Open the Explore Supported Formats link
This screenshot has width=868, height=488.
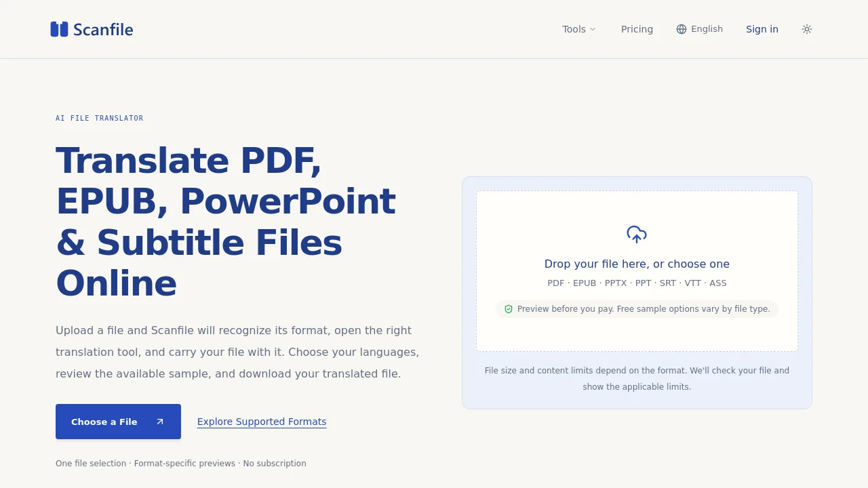click(x=262, y=422)
